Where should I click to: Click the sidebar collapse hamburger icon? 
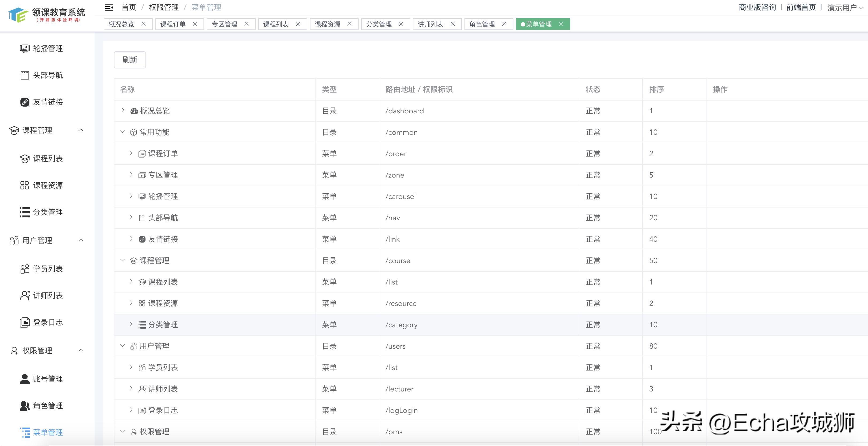(109, 7)
